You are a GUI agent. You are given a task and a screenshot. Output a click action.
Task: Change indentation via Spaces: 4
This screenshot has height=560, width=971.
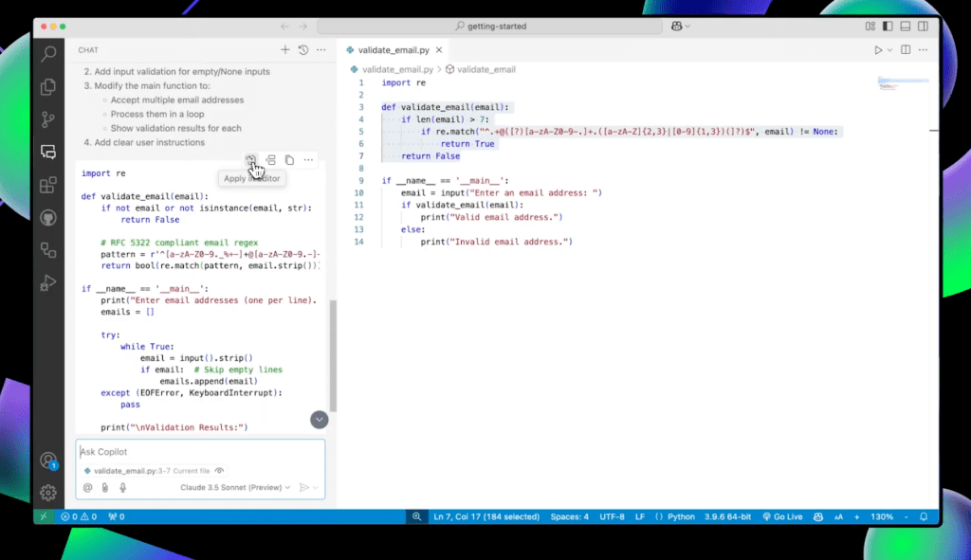point(569,516)
